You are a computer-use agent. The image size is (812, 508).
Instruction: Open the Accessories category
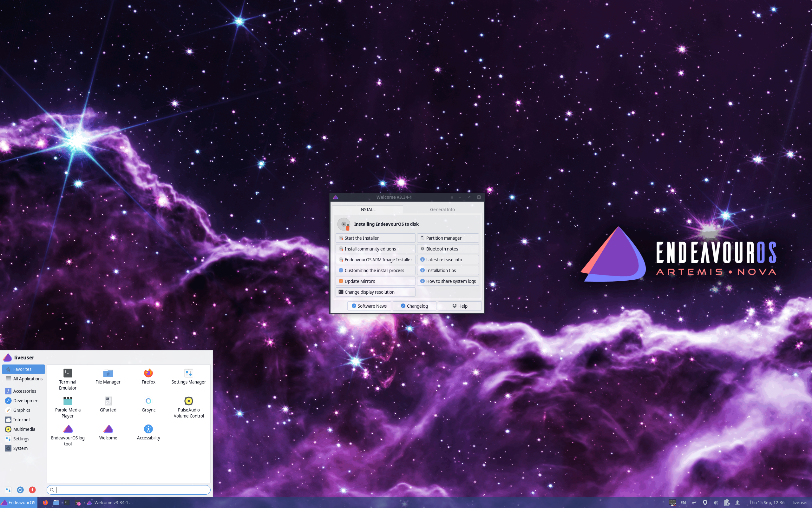[23, 391]
